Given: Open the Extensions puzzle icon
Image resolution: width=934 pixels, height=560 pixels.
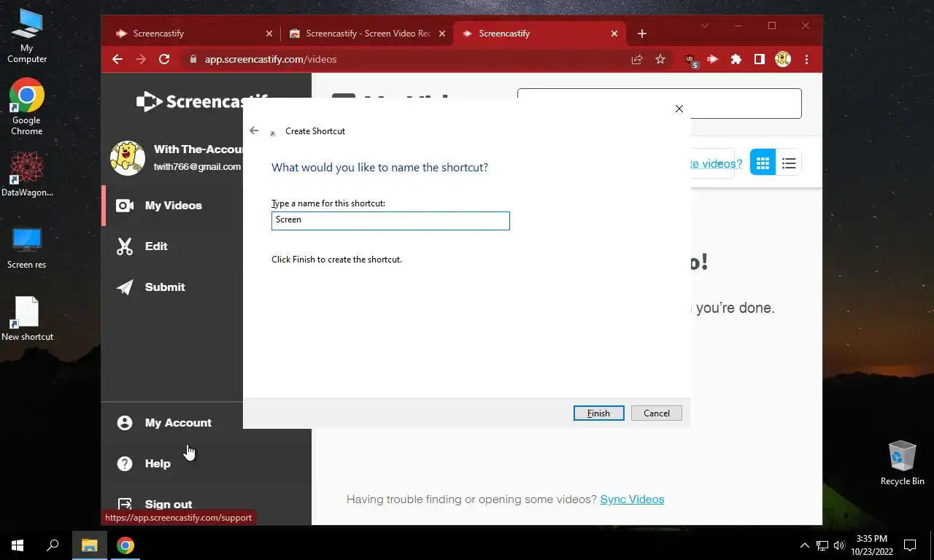Looking at the screenshot, I should coord(736,60).
